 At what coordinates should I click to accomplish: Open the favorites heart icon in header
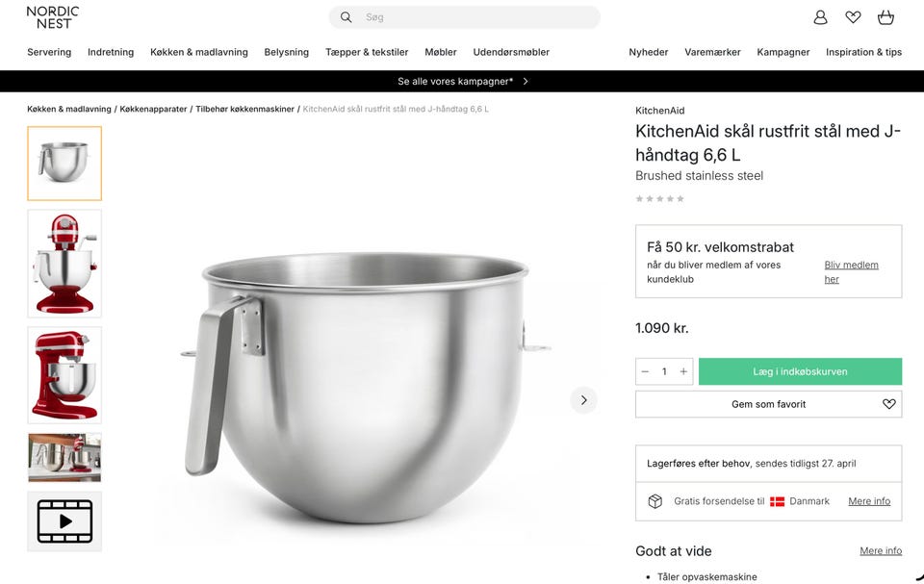[853, 17]
